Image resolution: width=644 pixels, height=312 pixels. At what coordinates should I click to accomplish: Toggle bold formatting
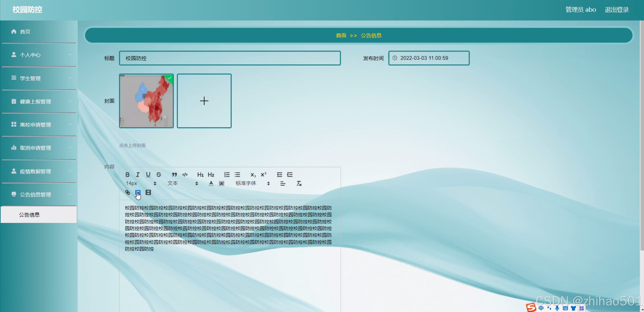pos(127,174)
